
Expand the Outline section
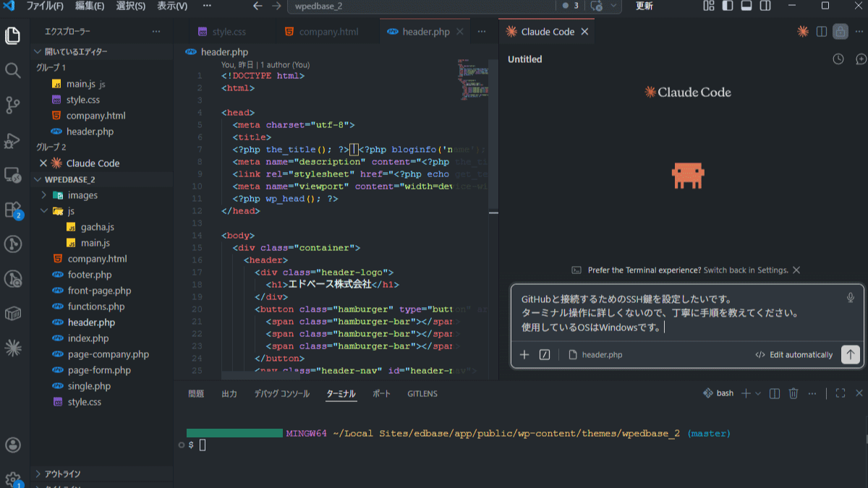tap(102, 474)
